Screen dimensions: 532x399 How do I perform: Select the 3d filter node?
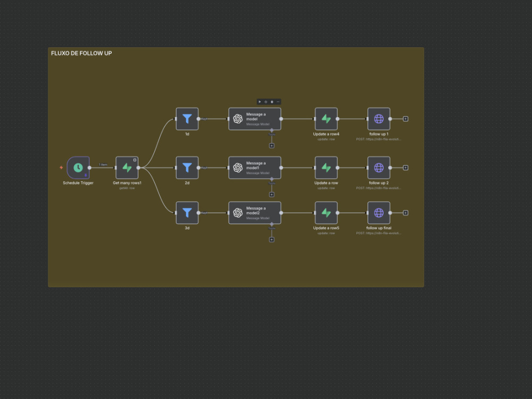[x=187, y=213]
